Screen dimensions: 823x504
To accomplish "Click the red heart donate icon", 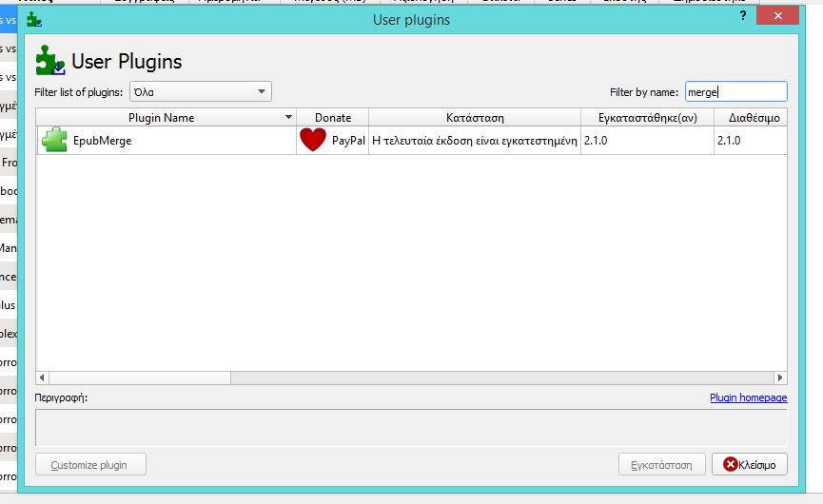I will point(313,140).
